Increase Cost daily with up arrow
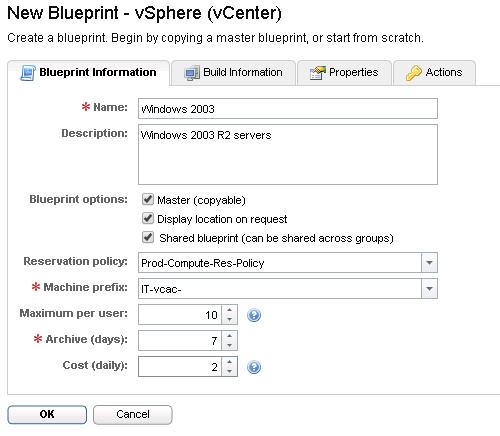The image size is (500, 436). click(x=229, y=362)
